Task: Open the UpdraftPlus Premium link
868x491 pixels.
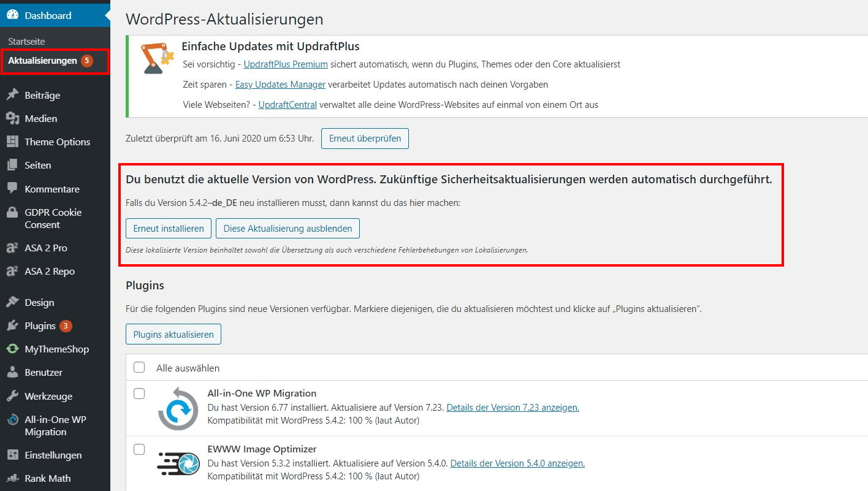Action: (x=286, y=64)
